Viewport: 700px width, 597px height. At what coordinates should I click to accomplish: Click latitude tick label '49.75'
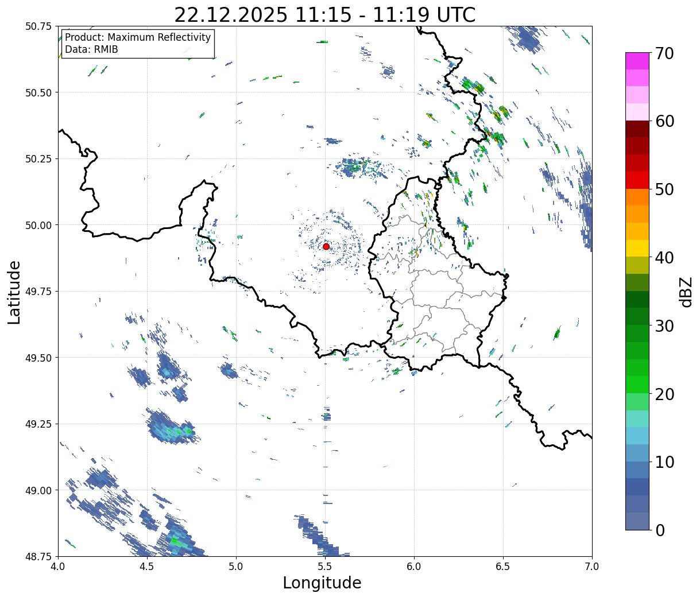coord(38,292)
